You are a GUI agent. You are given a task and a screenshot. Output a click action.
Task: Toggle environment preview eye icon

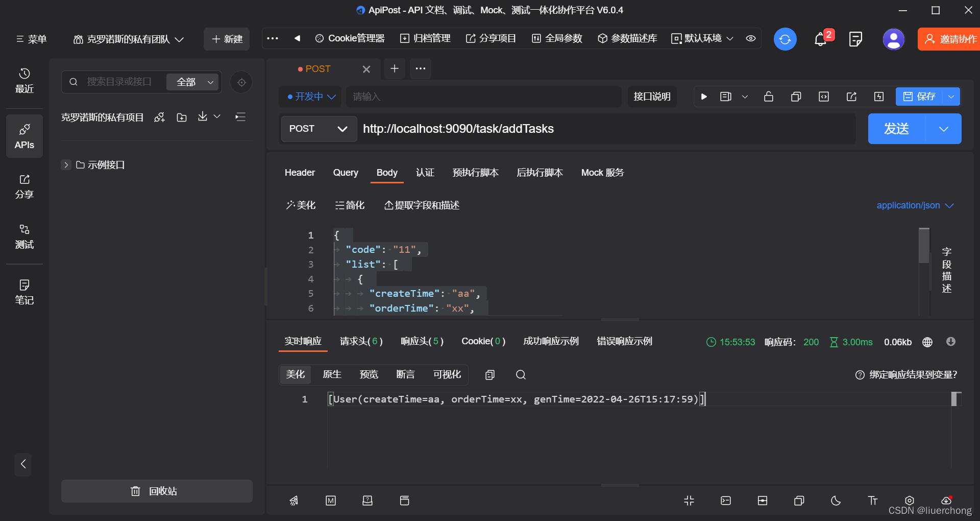[751, 38]
